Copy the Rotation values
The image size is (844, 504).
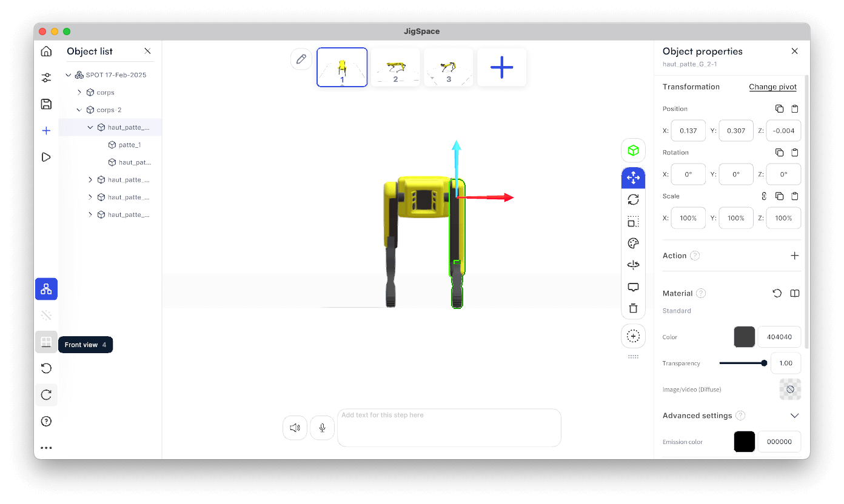[779, 153]
